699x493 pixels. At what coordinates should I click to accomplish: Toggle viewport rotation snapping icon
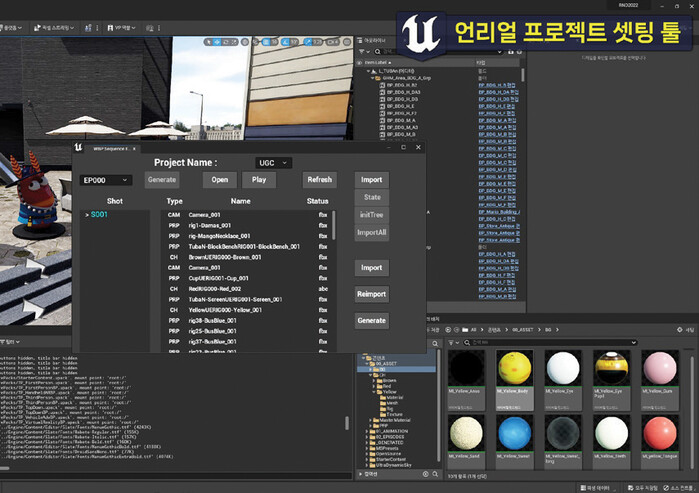(x=286, y=42)
